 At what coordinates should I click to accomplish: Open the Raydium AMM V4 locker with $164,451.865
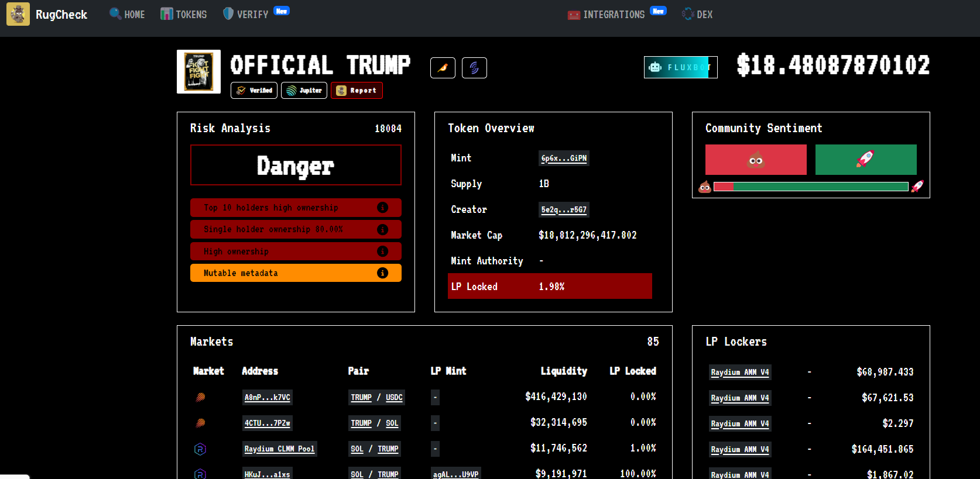(740, 450)
